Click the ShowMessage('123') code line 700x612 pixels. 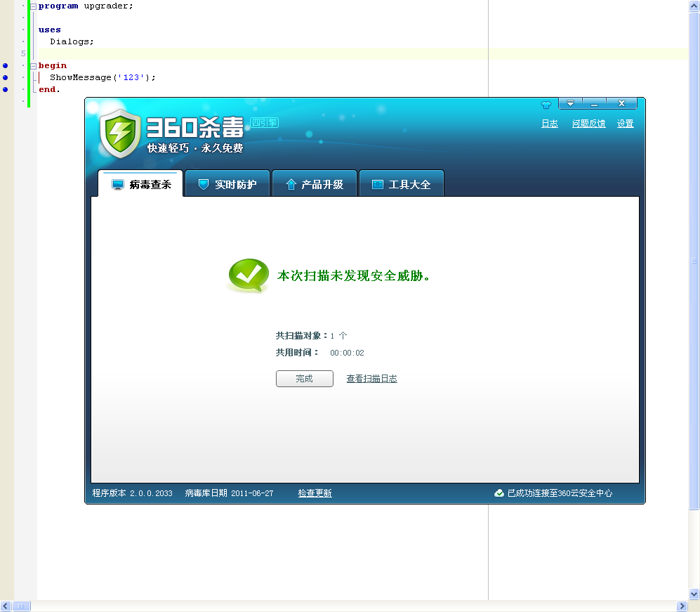(103, 78)
